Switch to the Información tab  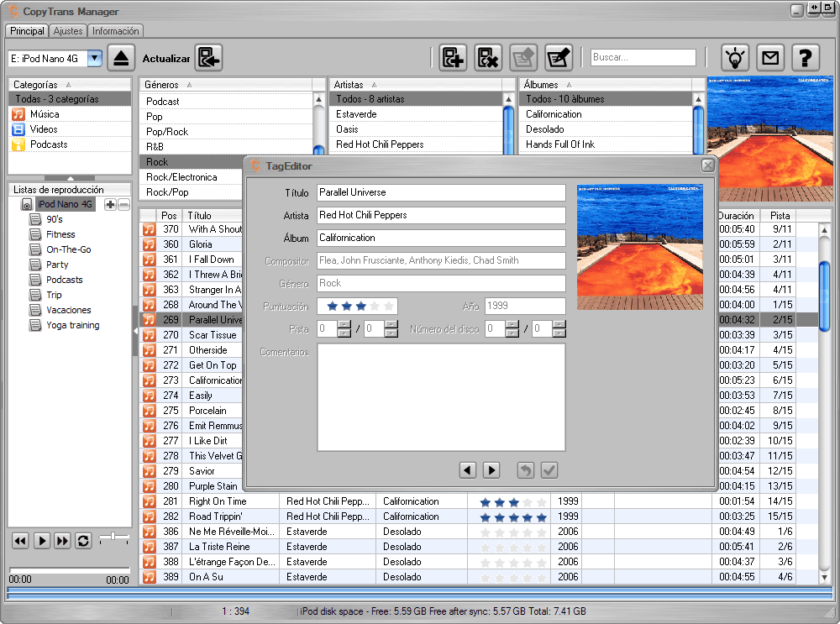tap(115, 31)
